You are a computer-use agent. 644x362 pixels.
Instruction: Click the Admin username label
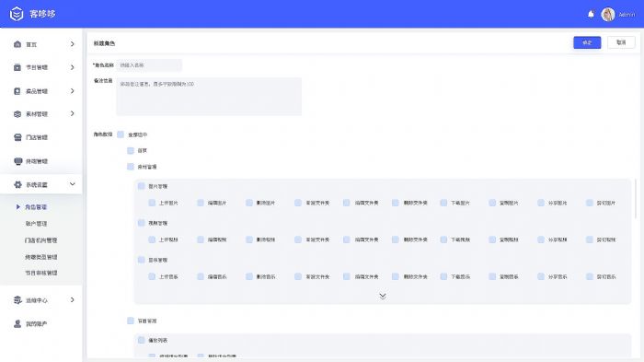627,15
